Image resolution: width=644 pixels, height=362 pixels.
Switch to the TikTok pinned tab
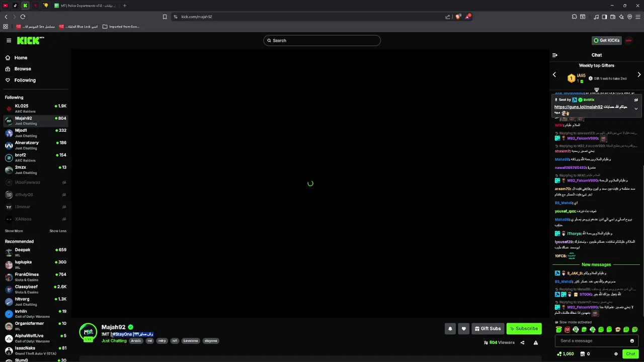coord(15,6)
